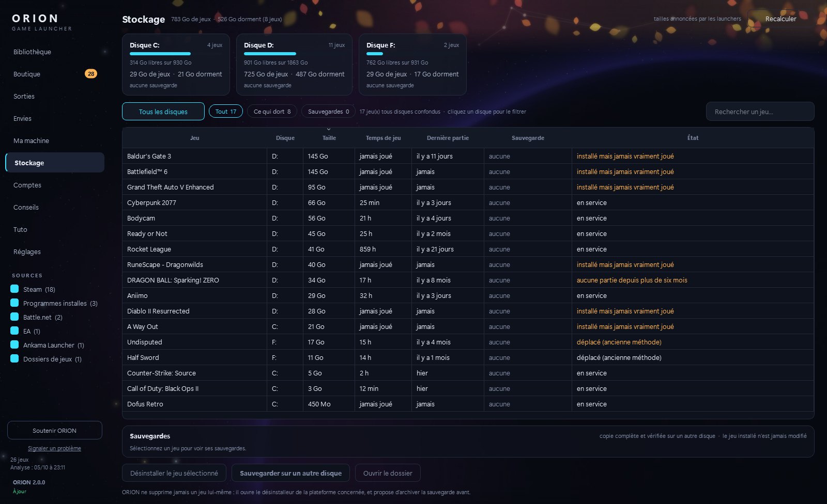Filter by the Disque D: card
The height and width of the screenshot is (504, 827).
pos(294,65)
